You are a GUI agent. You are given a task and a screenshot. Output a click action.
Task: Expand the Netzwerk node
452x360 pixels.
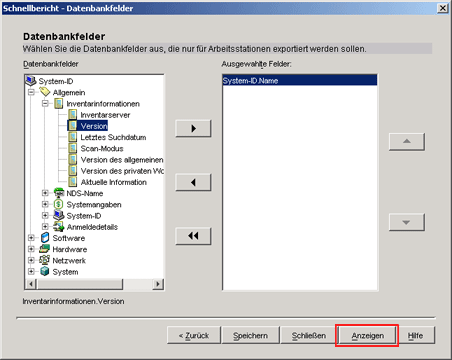[x=31, y=260]
